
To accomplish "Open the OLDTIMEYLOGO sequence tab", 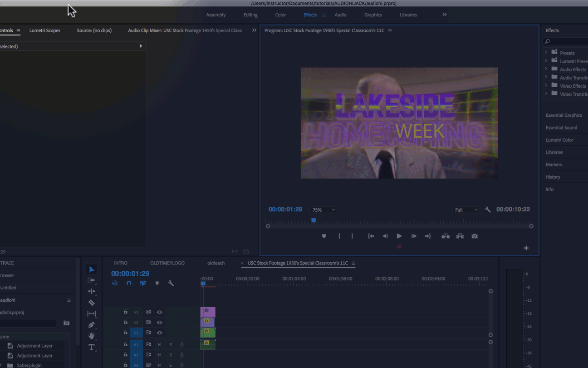I will coord(167,263).
